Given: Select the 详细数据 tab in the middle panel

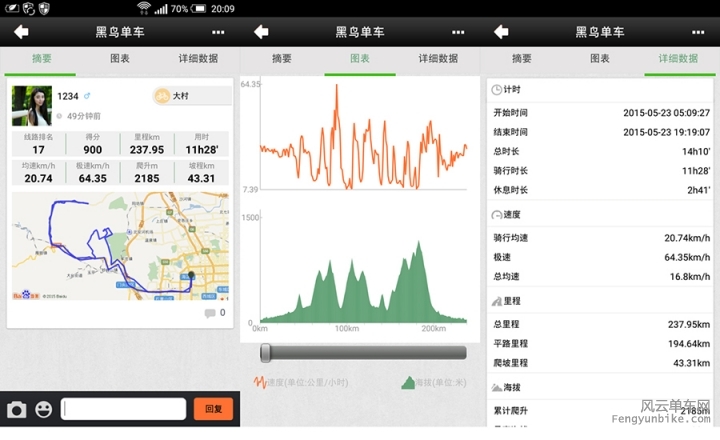Looking at the screenshot, I should (438, 59).
